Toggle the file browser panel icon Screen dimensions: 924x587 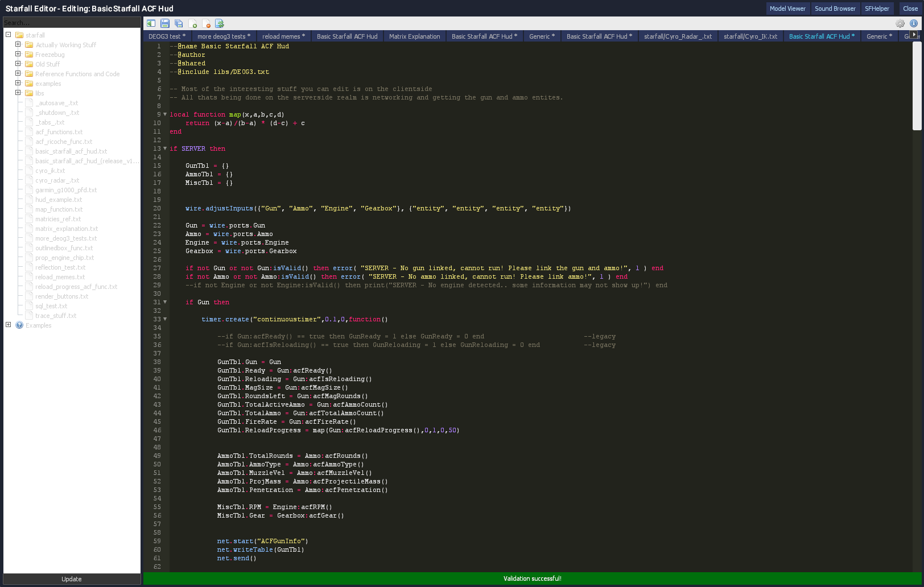point(151,23)
